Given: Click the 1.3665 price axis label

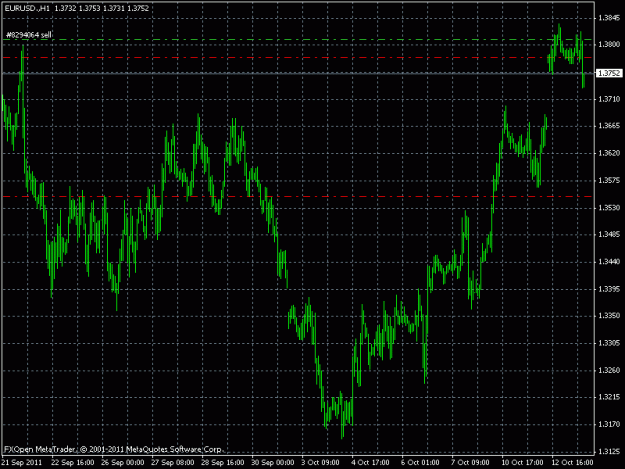Looking at the screenshot, I should point(609,126).
